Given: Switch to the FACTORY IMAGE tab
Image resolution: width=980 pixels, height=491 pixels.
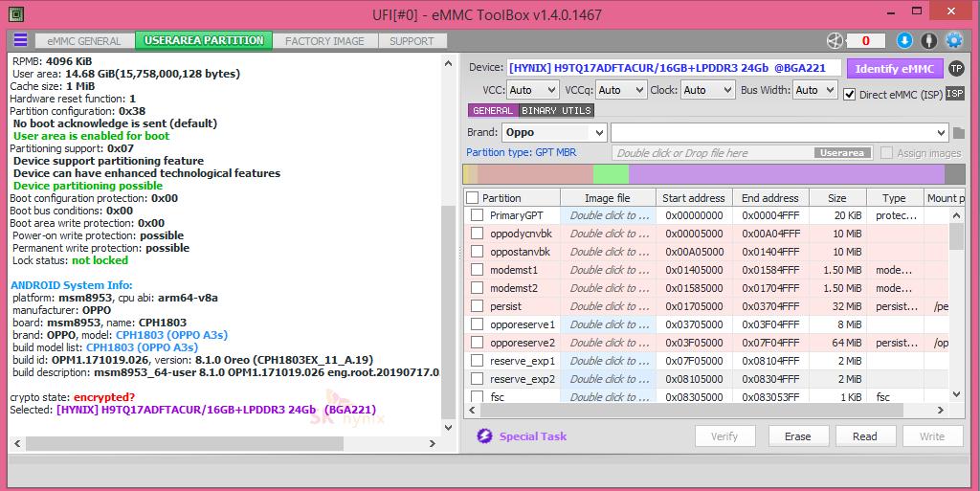Looking at the screenshot, I should 325,40.
